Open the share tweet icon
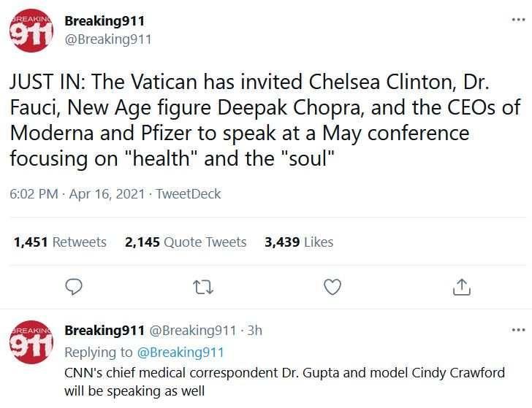The image size is (532, 408). point(461,287)
